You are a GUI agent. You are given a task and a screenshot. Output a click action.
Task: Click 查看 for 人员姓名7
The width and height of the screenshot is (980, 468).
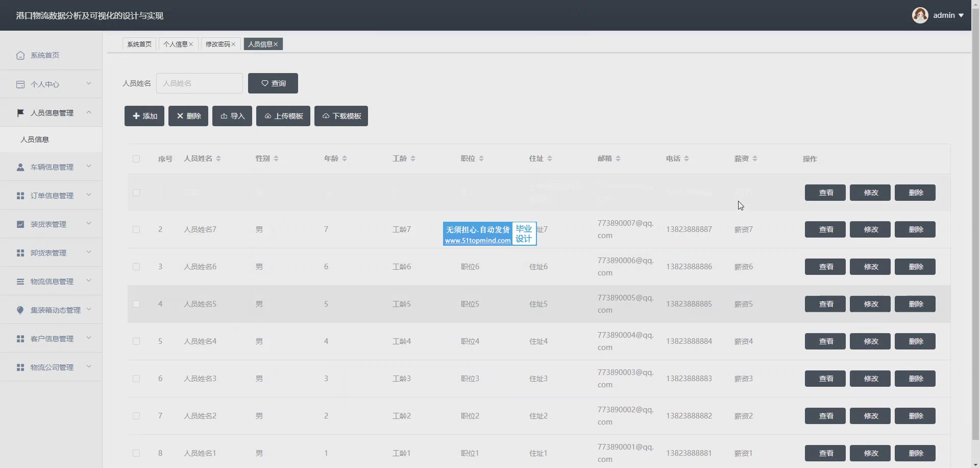[x=825, y=229]
